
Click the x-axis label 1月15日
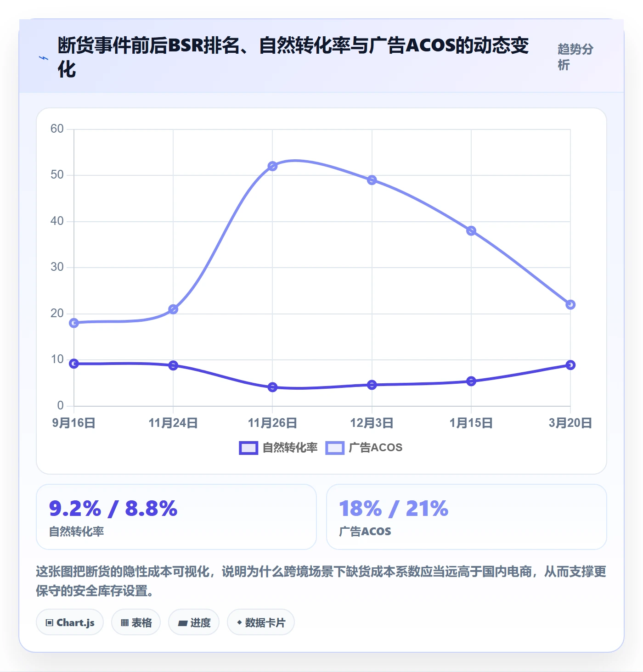click(471, 423)
